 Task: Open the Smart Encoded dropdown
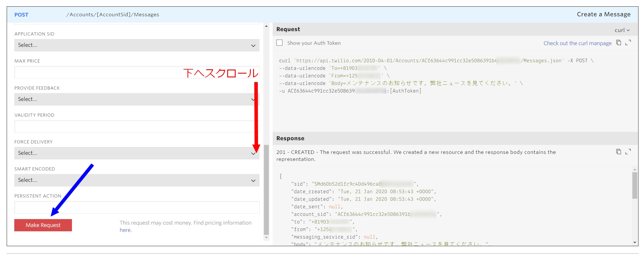(x=137, y=180)
